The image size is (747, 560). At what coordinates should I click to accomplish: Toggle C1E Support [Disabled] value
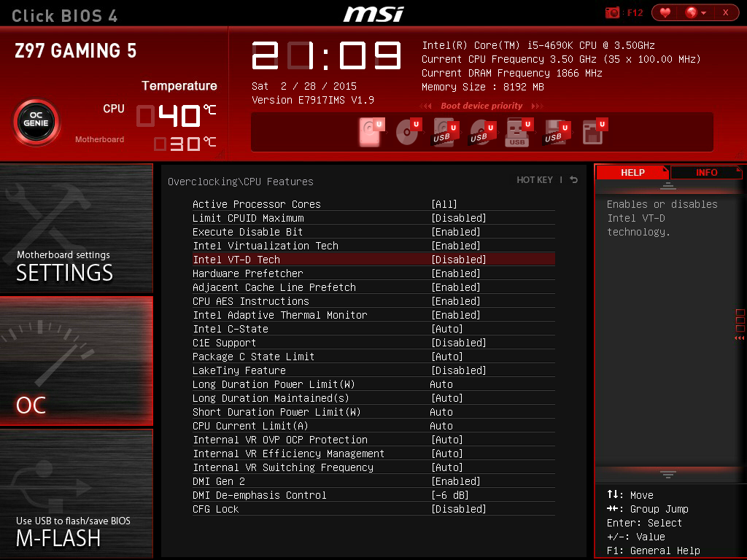click(458, 343)
